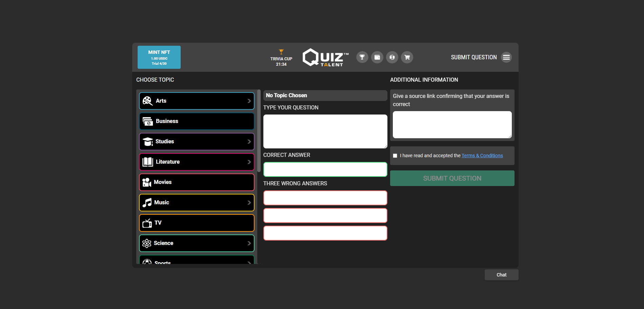Tick the Terms & Conditions acceptance checkbox
The height and width of the screenshot is (309, 644).
tap(395, 156)
